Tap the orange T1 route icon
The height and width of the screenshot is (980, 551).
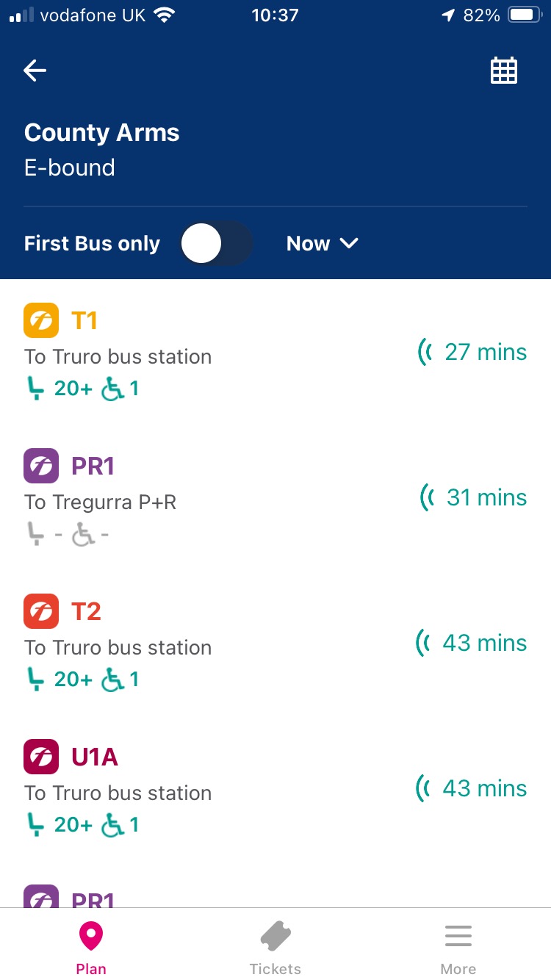pyautogui.click(x=41, y=321)
